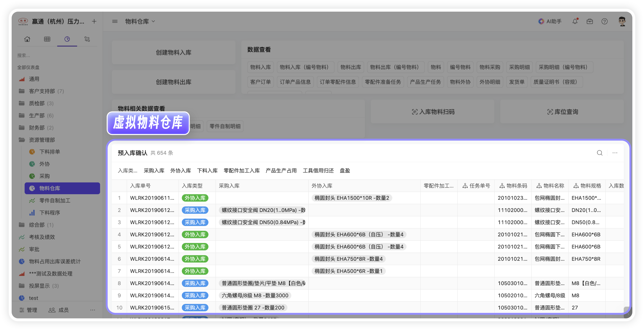Open the 物料占用出库误差统计 dashboard

[x=55, y=261]
